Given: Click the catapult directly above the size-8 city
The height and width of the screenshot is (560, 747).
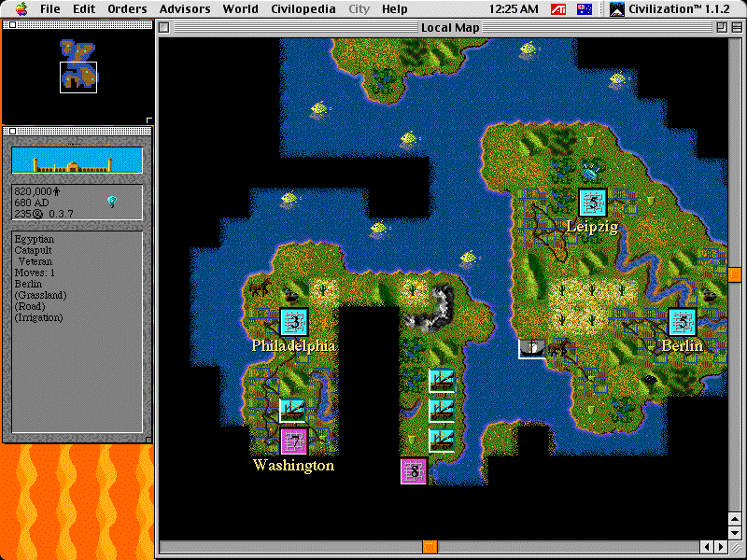Looking at the screenshot, I should (x=442, y=441).
